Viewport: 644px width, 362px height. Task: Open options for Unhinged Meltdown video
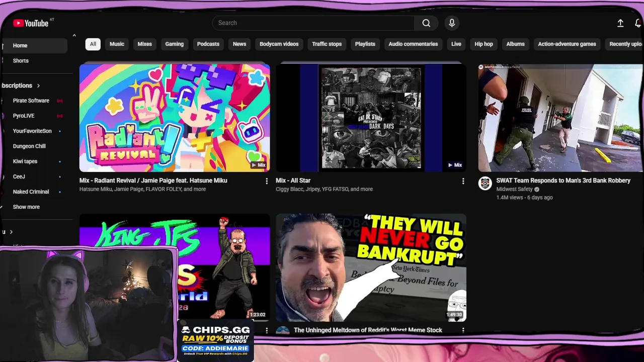[x=463, y=330]
